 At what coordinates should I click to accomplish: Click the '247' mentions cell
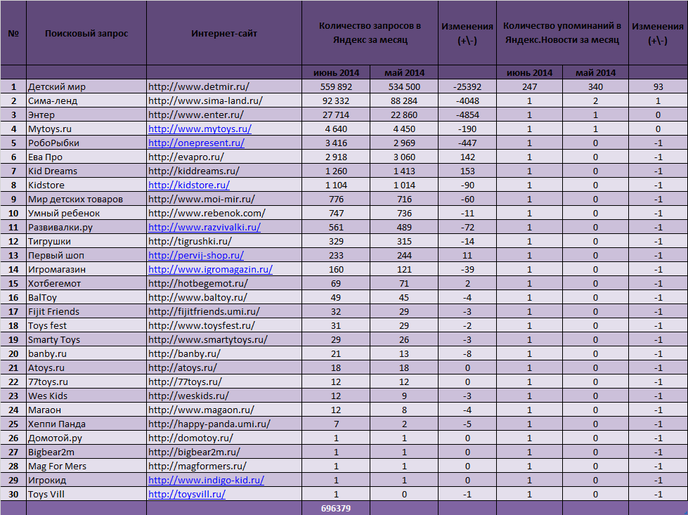click(530, 87)
